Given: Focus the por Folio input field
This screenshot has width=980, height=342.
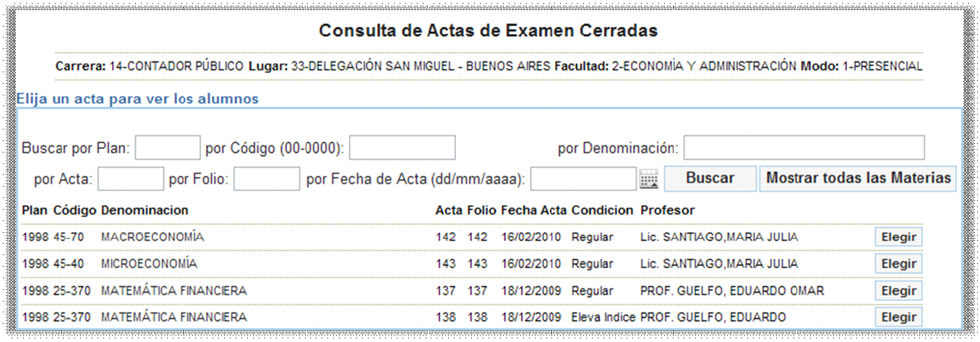Looking at the screenshot, I should click(267, 179).
